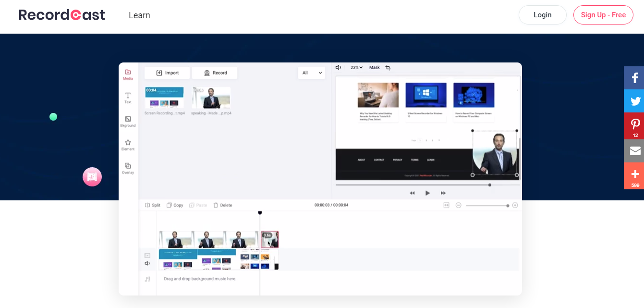The image size is (644, 308).
Task: Click Sign Up - Free button
Action: 603,15
